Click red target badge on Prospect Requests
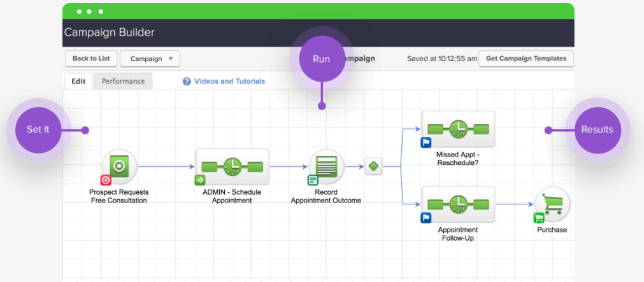The image size is (644, 282). click(x=106, y=180)
